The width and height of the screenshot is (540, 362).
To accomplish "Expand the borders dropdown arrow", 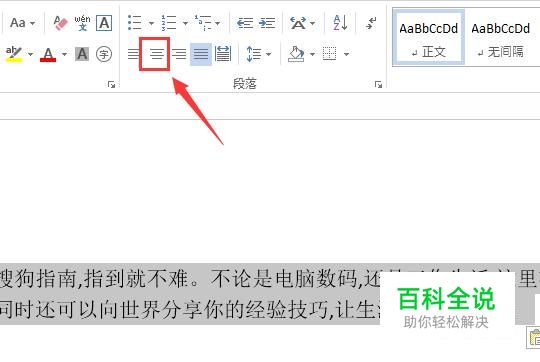I will [346, 54].
